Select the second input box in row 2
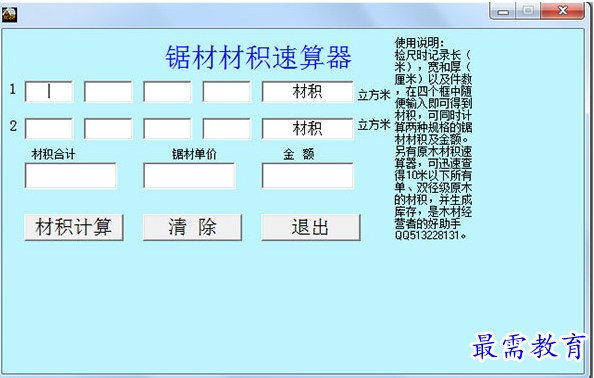This screenshot has height=378, width=594. click(x=108, y=128)
